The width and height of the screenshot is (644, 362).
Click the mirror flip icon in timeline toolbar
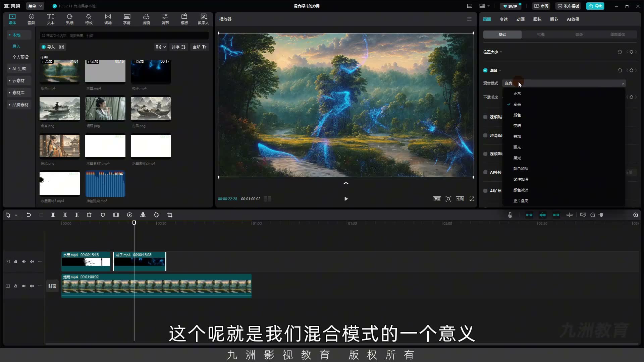(x=143, y=215)
